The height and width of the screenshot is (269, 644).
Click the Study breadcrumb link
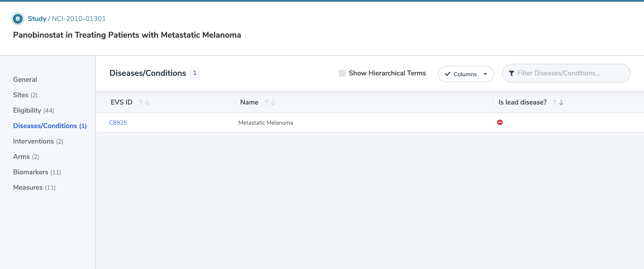[x=37, y=19]
